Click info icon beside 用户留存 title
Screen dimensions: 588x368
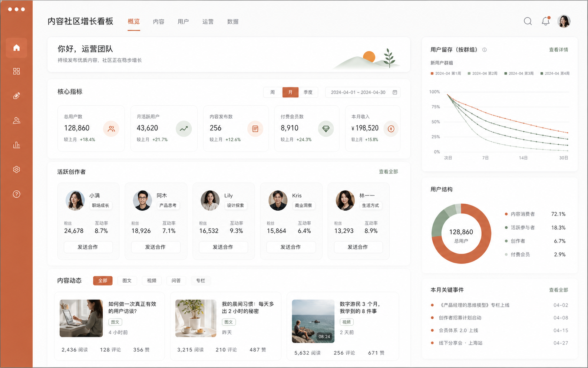pyautogui.click(x=484, y=50)
